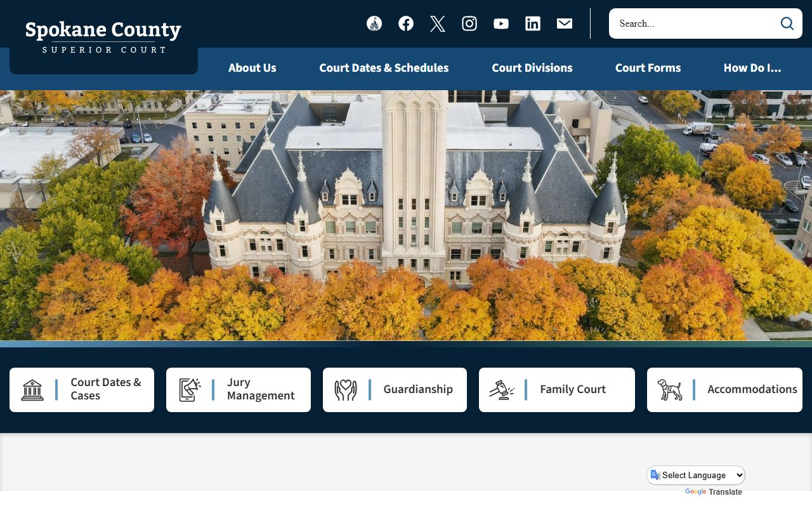The image size is (812, 508).
Task: Open the Spokane County seal icon link
Action: coord(374,23)
